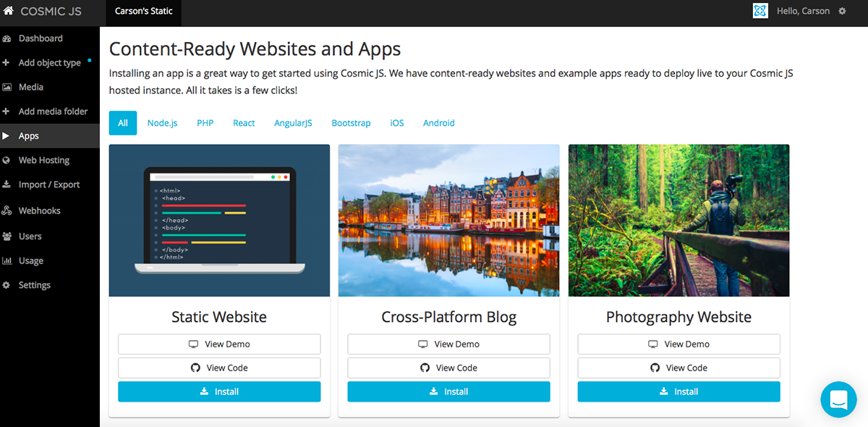Screen dimensions: 868x427
Task: Click the Add object type icon
Action: click(x=10, y=62)
